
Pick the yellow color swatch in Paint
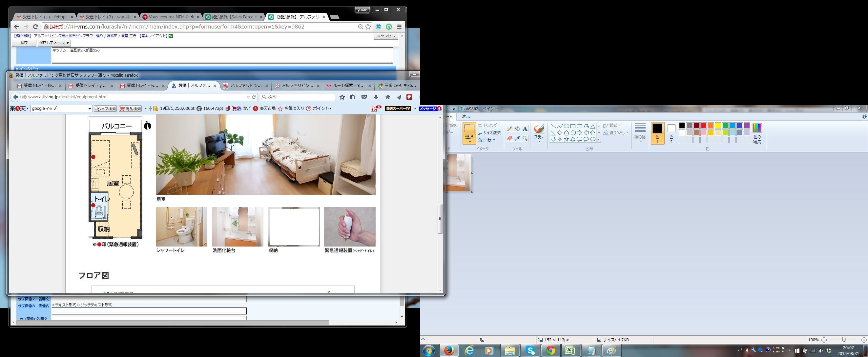(x=718, y=126)
